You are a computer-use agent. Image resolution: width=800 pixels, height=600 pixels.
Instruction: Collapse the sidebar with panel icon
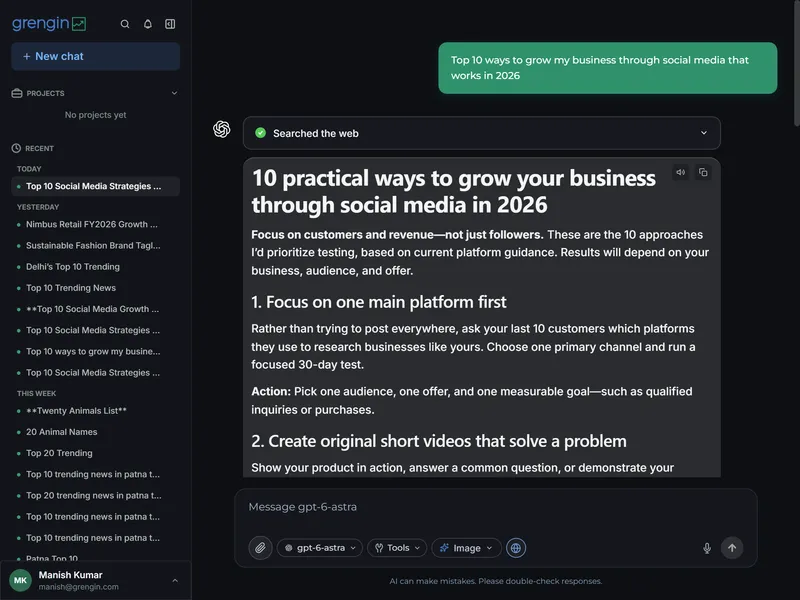click(170, 24)
